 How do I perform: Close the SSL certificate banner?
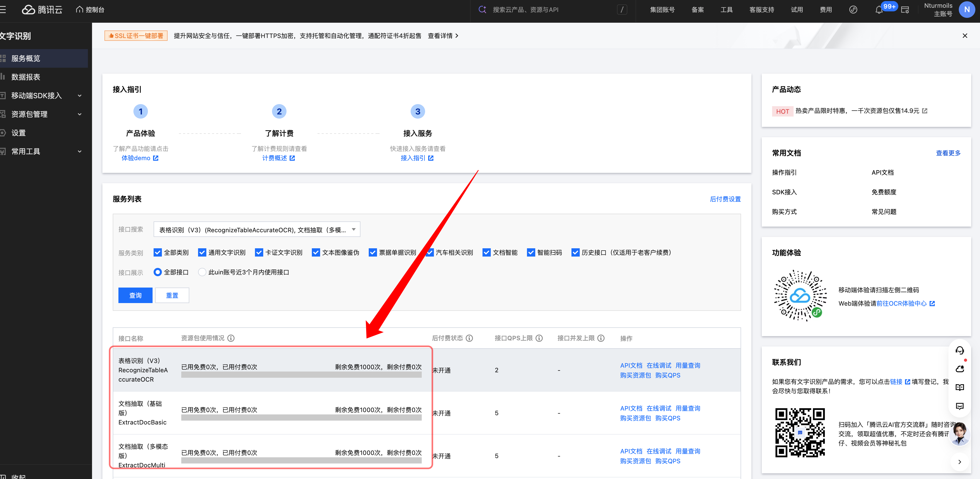965,36
